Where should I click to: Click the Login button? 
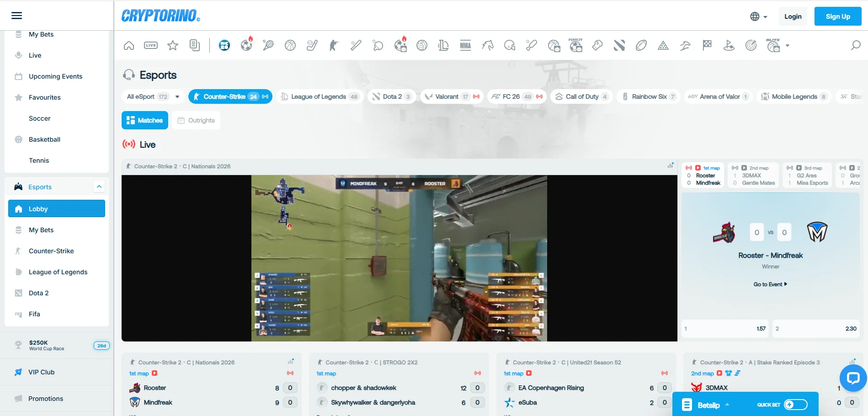[793, 16]
